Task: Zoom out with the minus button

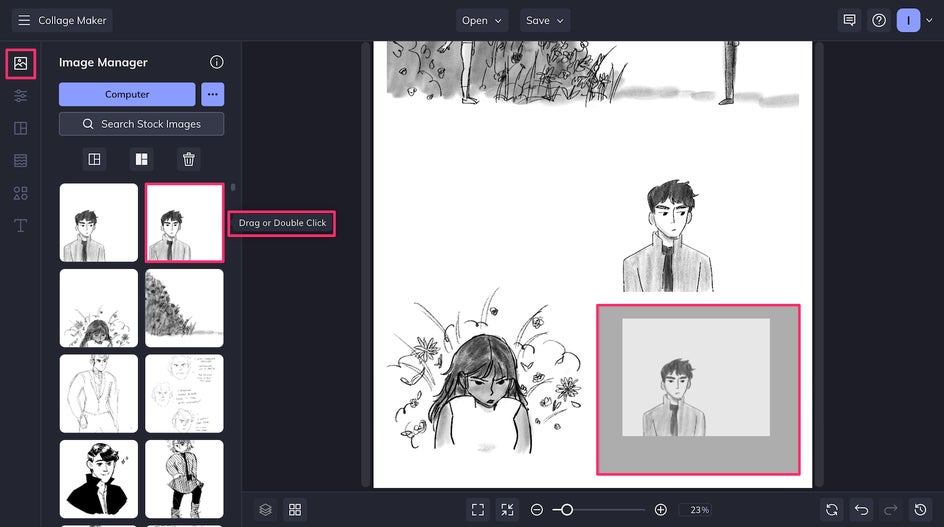Action: pyautogui.click(x=537, y=510)
